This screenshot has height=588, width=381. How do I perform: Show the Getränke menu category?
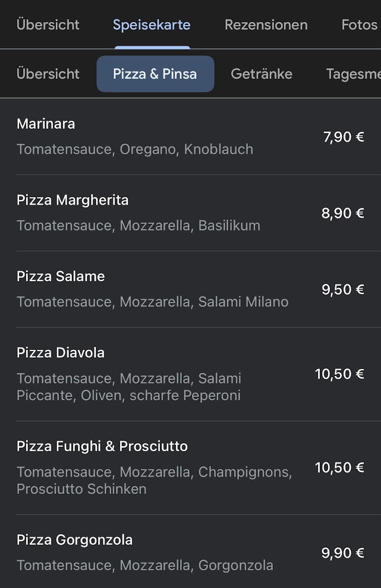[x=262, y=74]
